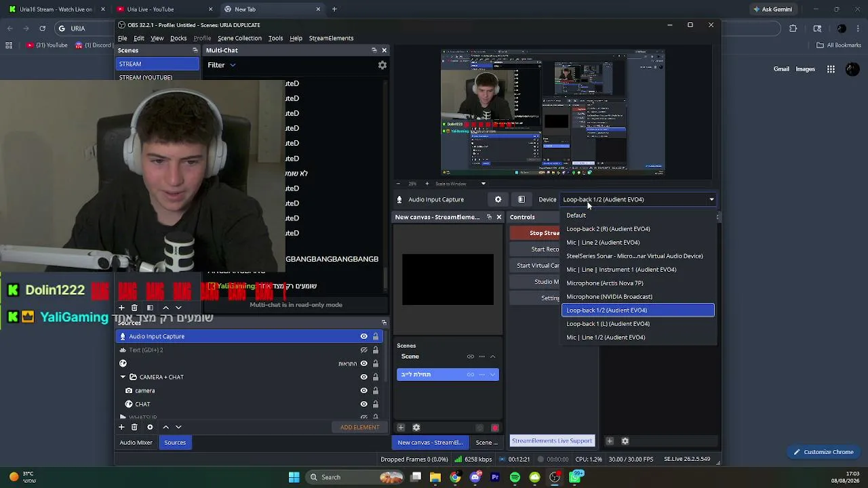Lock the Audio Input Capture source

coord(375,336)
